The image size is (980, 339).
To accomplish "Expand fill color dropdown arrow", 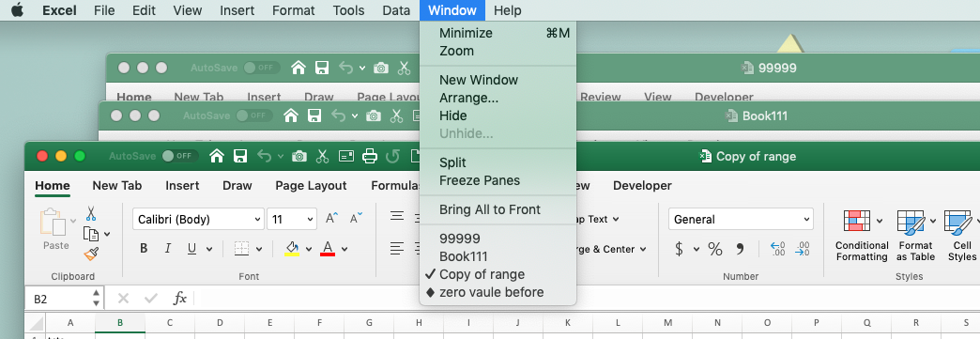I will 309,249.
